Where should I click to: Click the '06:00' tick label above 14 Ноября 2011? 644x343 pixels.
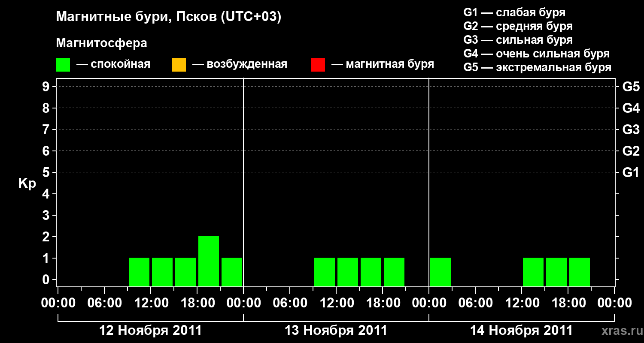pyautogui.click(x=475, y=303)
